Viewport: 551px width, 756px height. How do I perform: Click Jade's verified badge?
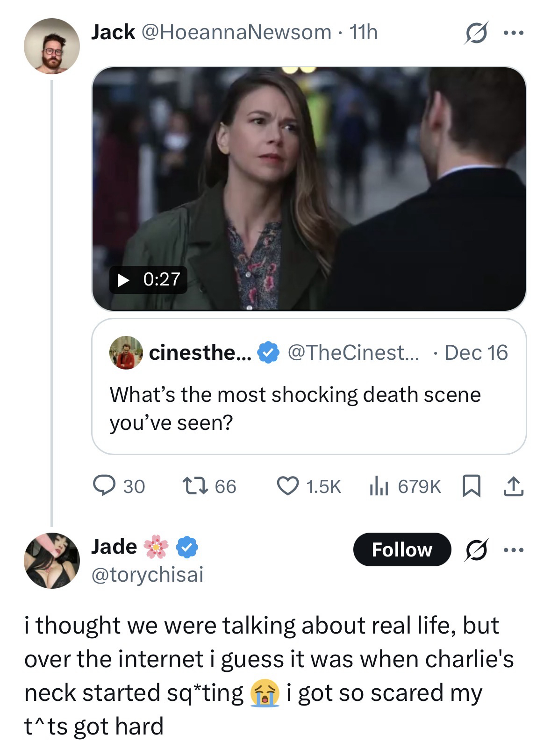187,547
